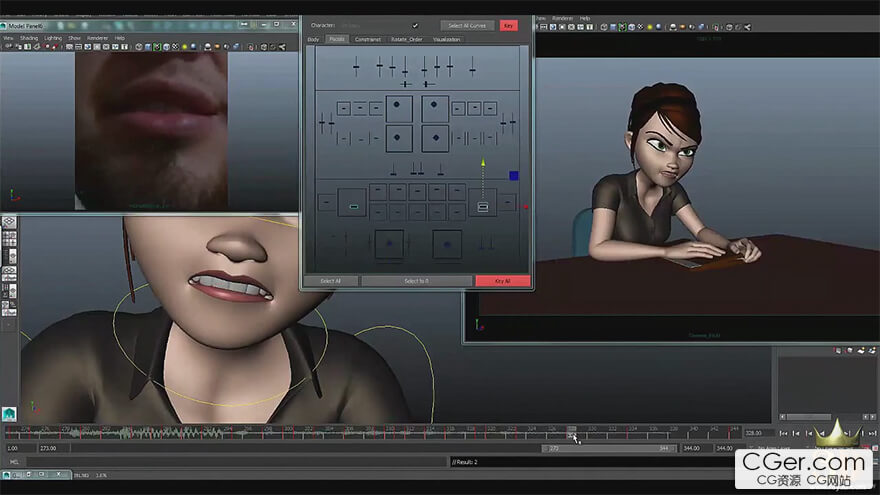
Task: Click current frame field showing 328.00
Action: (759, 433)
